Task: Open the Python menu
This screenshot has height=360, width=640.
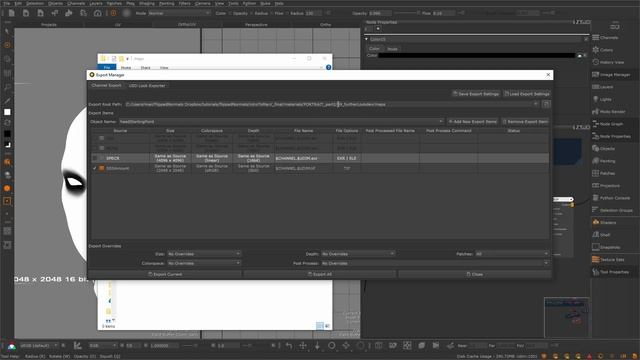Action: coord(249,3)
